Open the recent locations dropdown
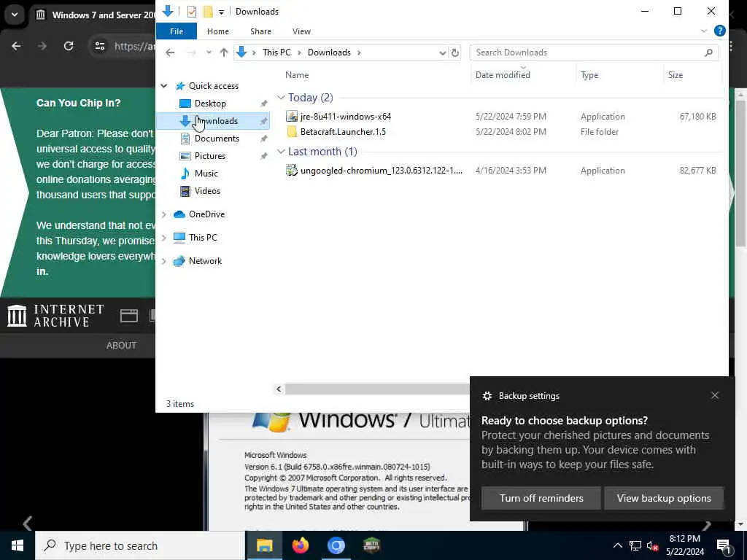 tap(209, 52)
